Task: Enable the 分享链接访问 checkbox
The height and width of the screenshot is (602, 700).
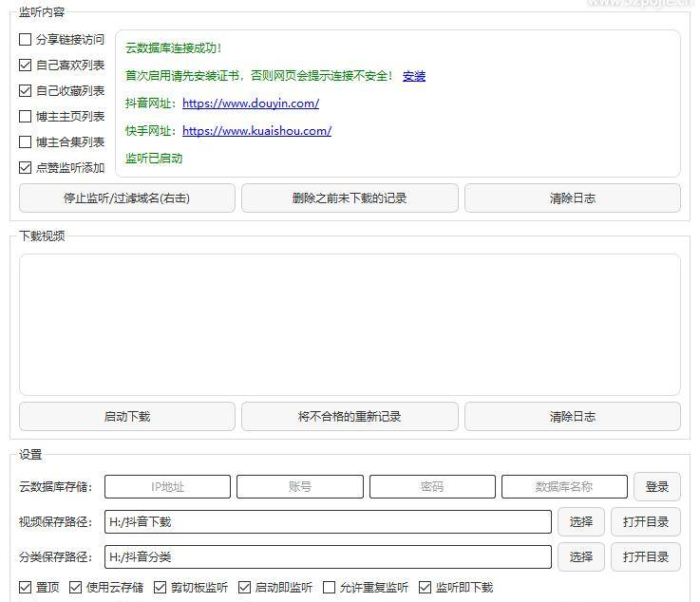Action: tap(26, 40)
